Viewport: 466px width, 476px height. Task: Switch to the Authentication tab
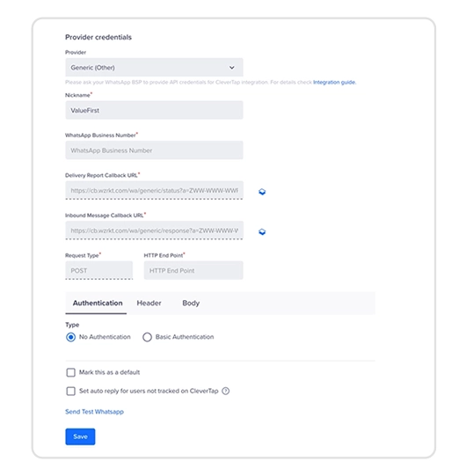coord(98,303)
